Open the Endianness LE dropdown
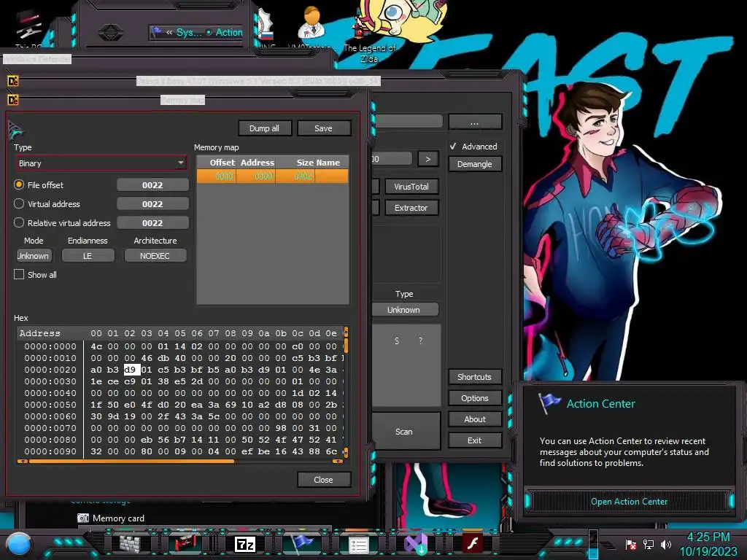This screenshot has height=560, width=747. 88,256
